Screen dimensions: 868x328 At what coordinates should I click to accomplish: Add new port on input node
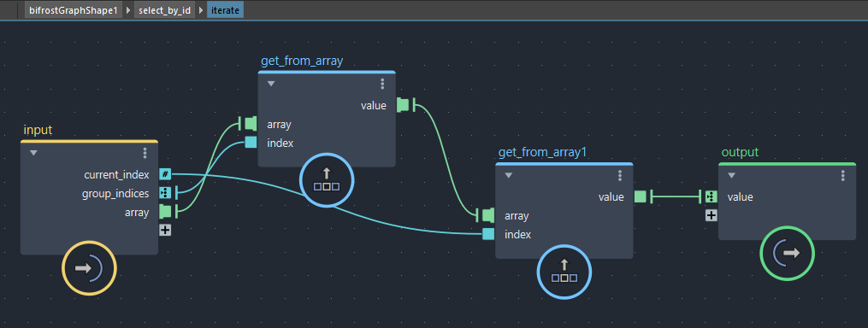[165, 230]
